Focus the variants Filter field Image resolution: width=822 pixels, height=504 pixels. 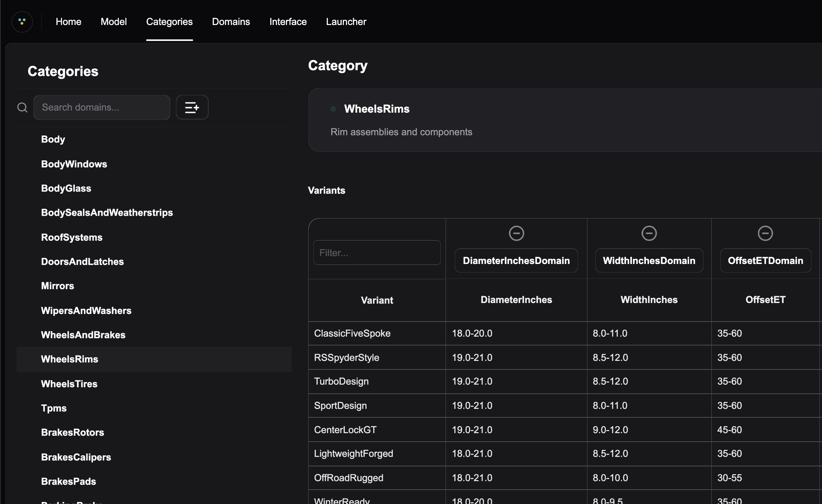(377, 253)
